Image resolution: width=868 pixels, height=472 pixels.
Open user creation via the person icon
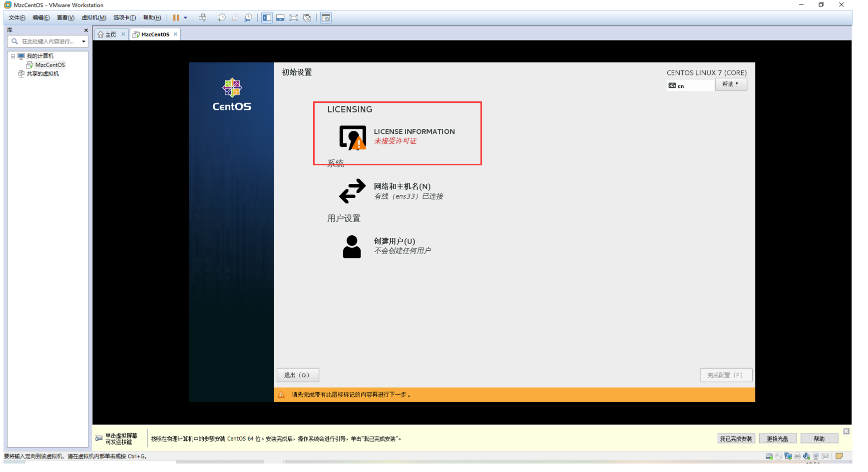(352, 247)
